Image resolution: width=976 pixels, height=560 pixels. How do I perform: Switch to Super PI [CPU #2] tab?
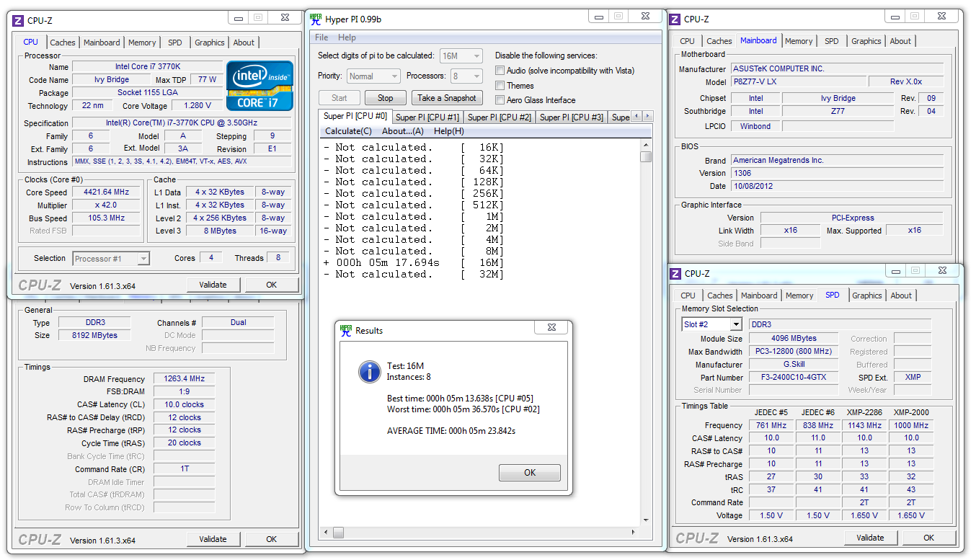499,117
